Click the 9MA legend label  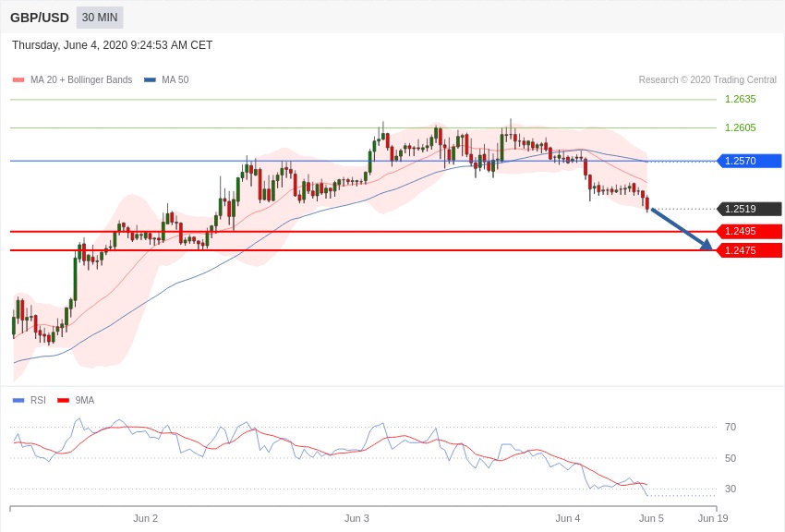point(85,400)
